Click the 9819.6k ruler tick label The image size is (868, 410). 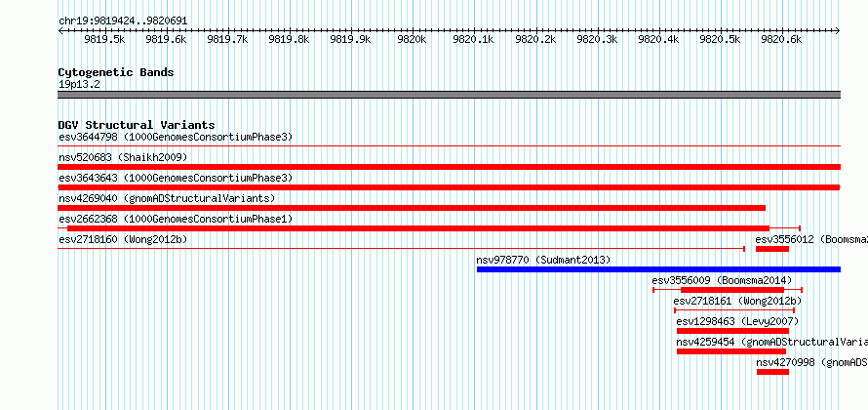[166, 39]
